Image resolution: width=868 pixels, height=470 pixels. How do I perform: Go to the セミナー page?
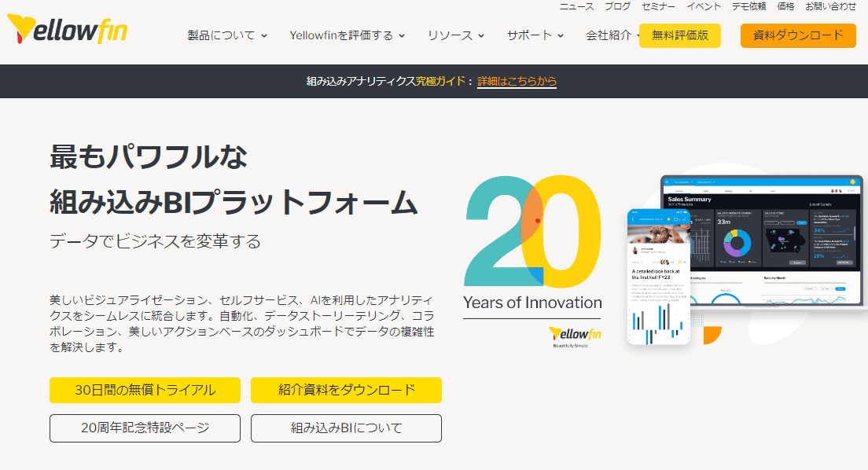coord(658,6)
